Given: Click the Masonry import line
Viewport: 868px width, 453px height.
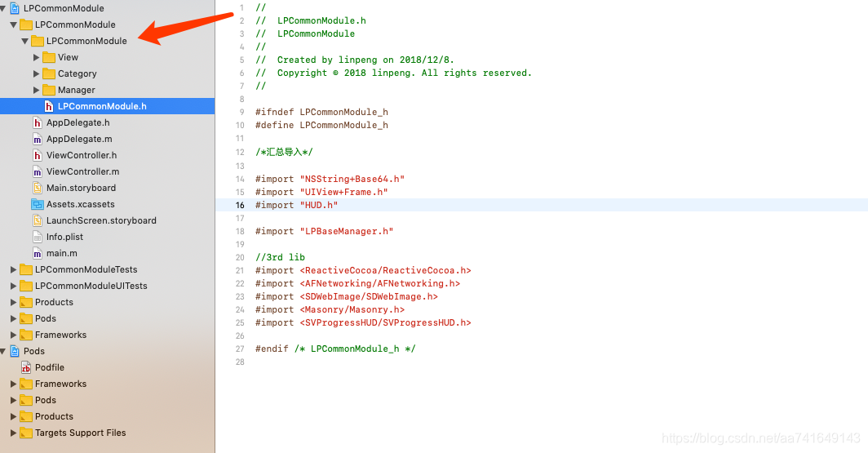Looking at the screenshot, I should pos(330,310).
